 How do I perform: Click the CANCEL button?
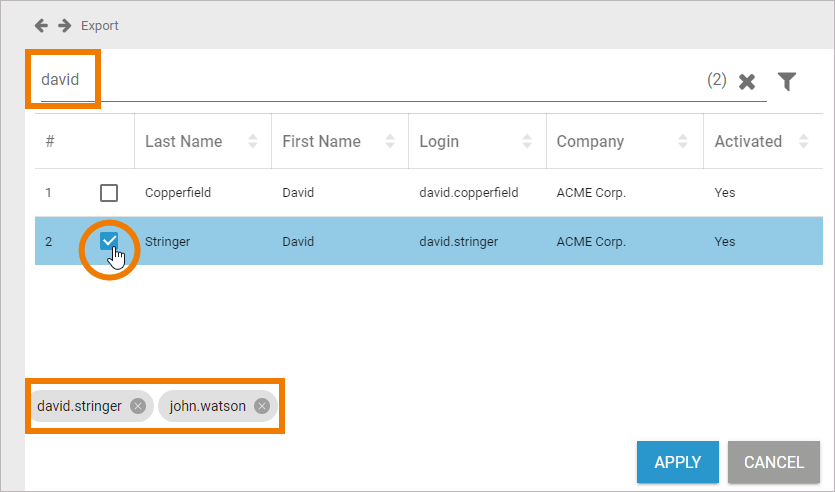[x=774, y=462]
